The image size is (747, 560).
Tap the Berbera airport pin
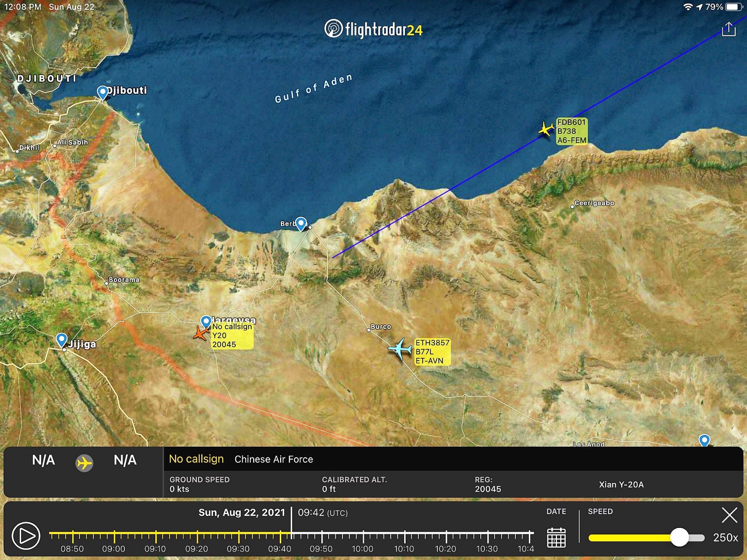click(301, 224)
